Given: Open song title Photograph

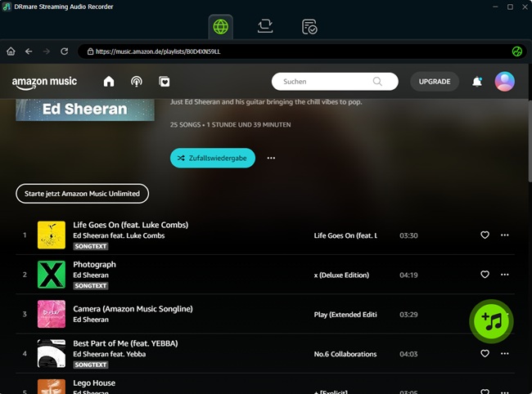Looking at the screenshot, I should point(94,265).
